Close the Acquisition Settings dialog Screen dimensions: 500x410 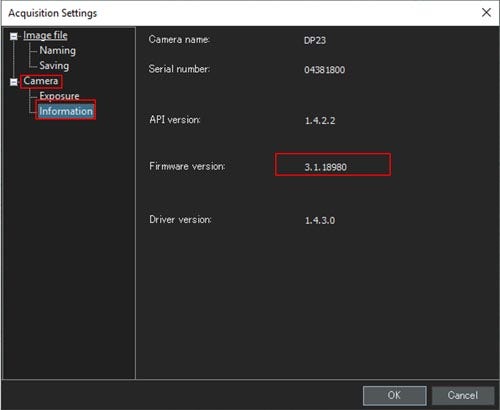pos(486,13)
